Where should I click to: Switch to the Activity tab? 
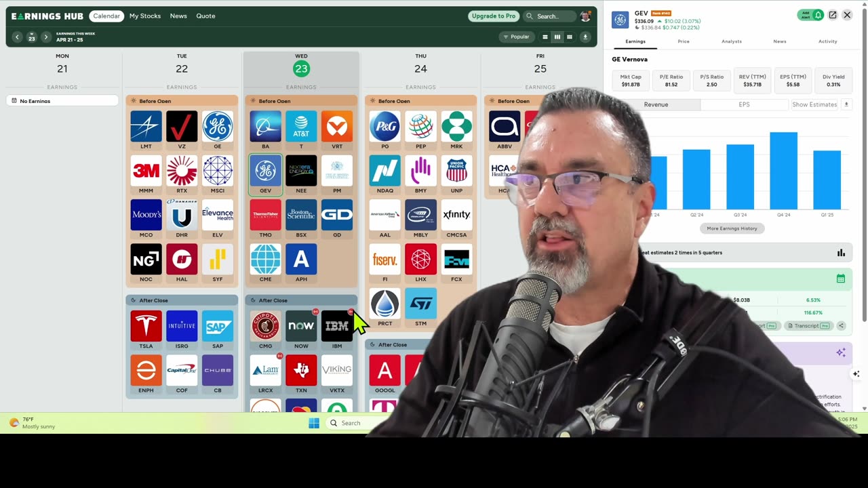pos(828,41)
